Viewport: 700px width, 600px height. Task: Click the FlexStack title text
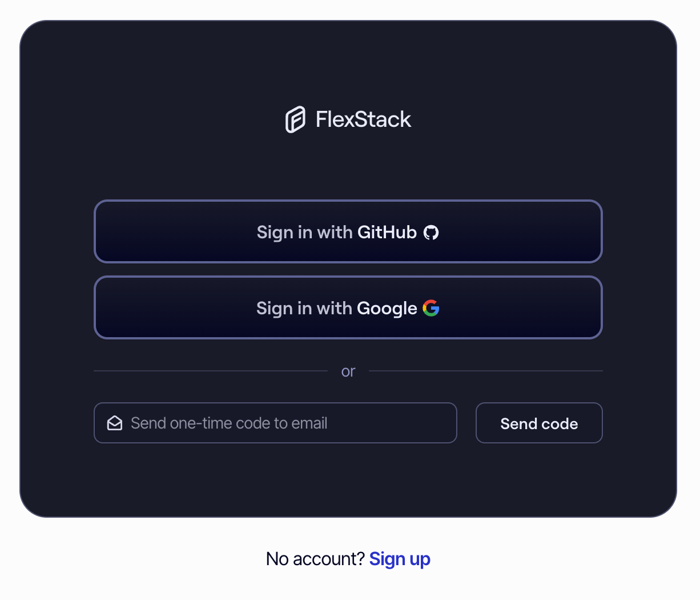pos(364,119)
